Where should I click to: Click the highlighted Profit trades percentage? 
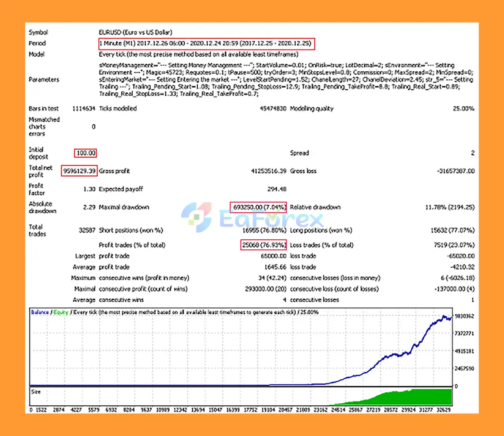(x=263, y=245)
